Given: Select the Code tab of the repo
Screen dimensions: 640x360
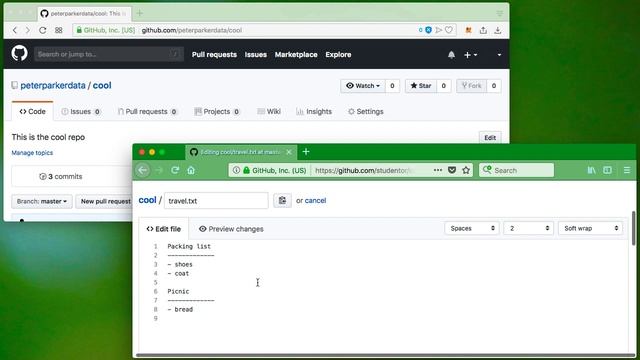Looking at the screenshot, I should (x=32, y=111).
